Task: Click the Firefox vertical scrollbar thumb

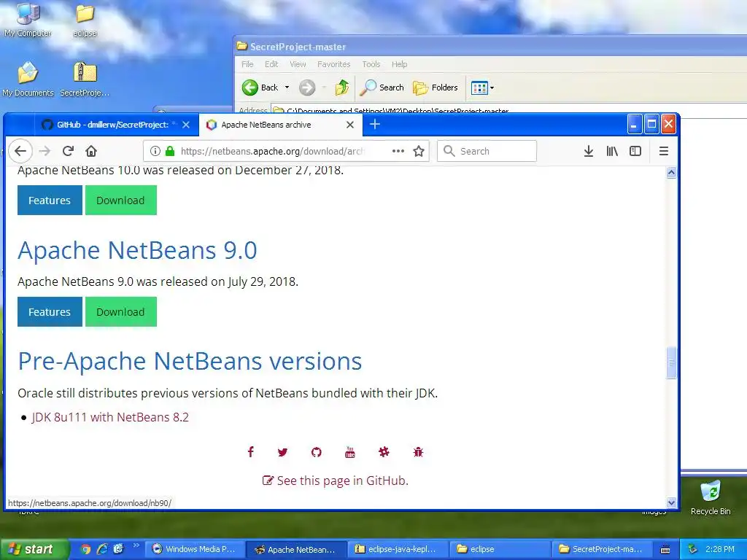Action: click(x=671, y=363)
